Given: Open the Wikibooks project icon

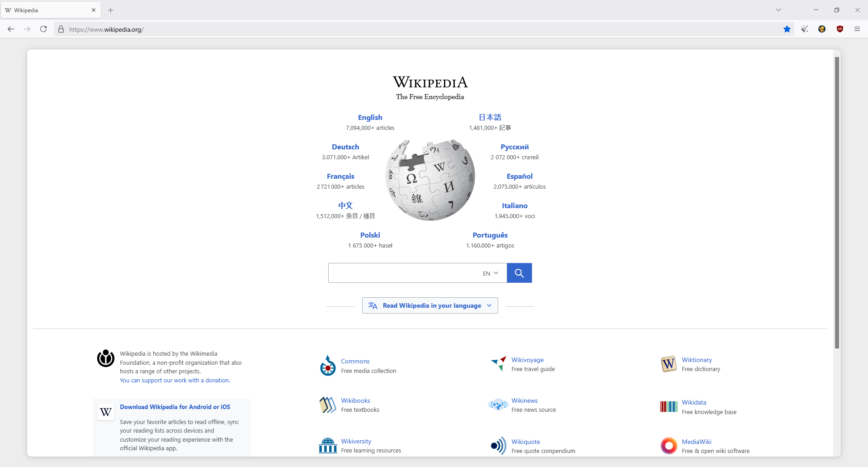Looking at the screenshot, I should coord(328,405).
